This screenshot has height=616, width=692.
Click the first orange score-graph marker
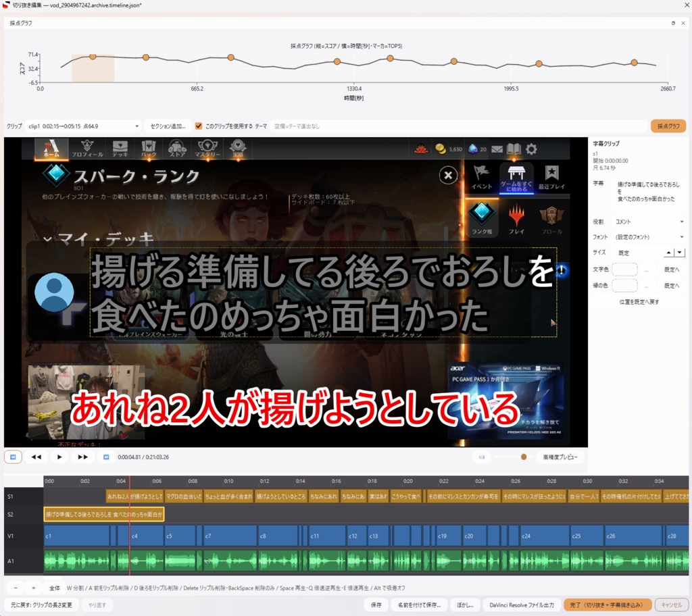(x=93, y=57)
